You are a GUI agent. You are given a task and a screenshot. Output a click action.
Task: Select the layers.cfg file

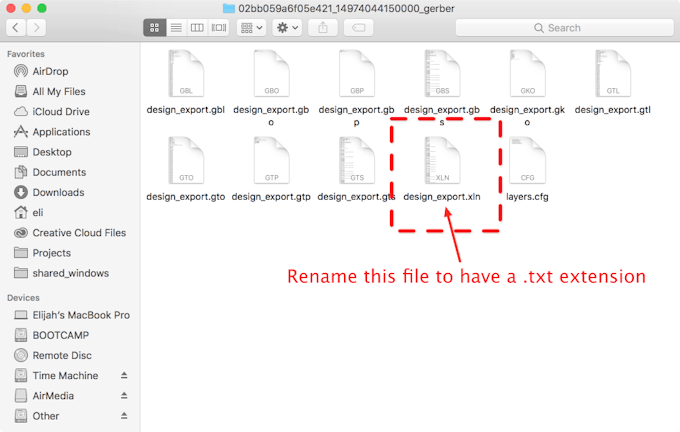pyautogui.click(x=527, y=169)
